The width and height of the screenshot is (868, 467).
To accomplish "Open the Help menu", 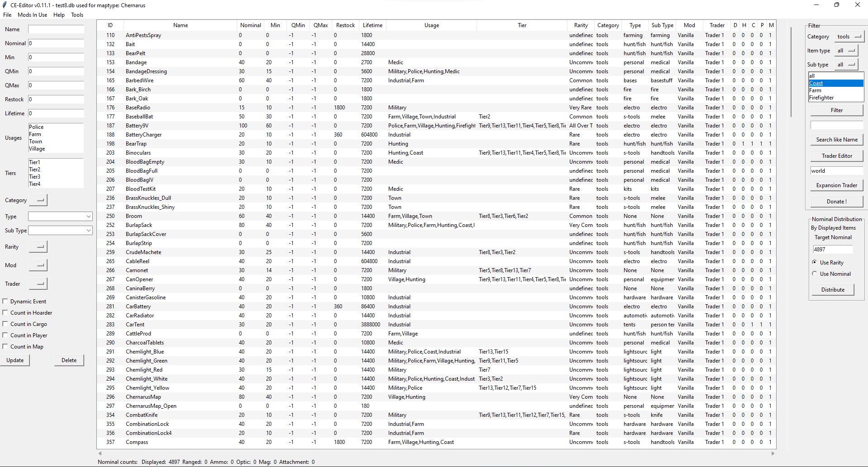I will (59, 15).
